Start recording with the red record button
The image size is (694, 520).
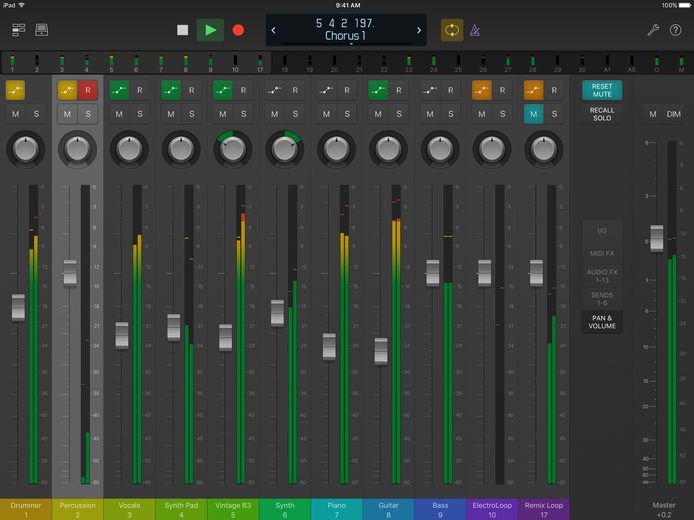238,30
